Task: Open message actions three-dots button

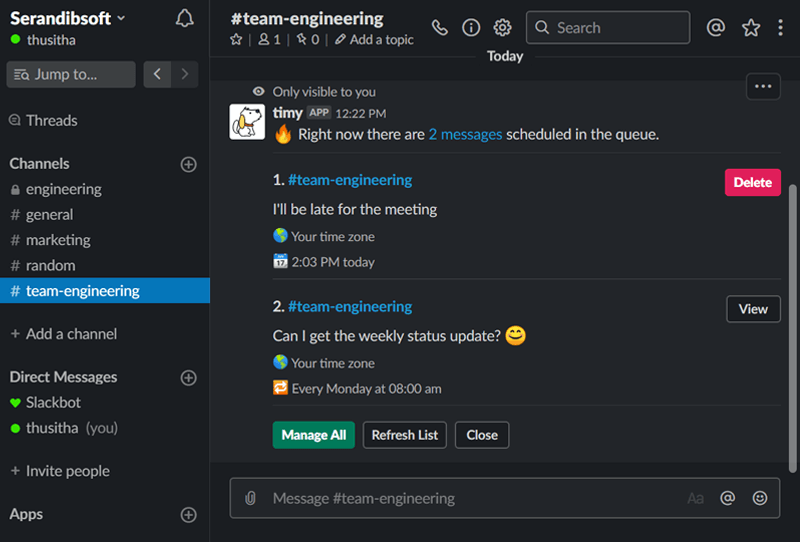Action: [763, 86]
